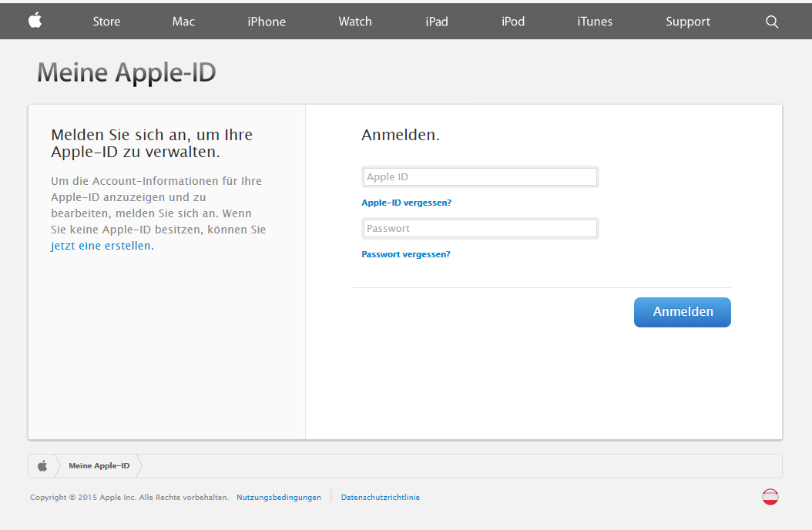Click the blue Anmelden button
Viewport: 812px width, 530px height.
[x=683, y=312]
